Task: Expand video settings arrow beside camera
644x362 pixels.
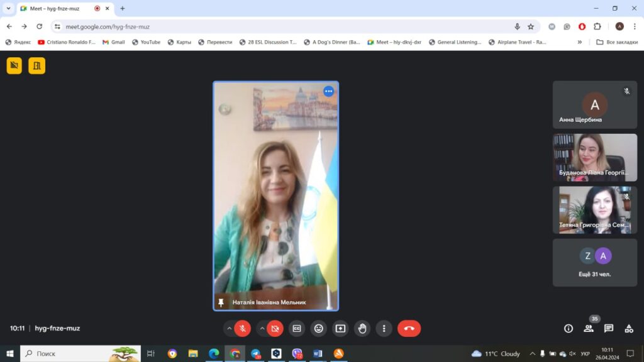Action: (x=262, y=328)
